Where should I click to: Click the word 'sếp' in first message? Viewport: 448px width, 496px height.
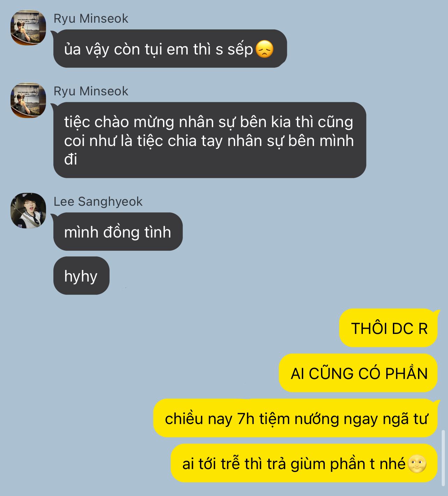tap(240, 49)
